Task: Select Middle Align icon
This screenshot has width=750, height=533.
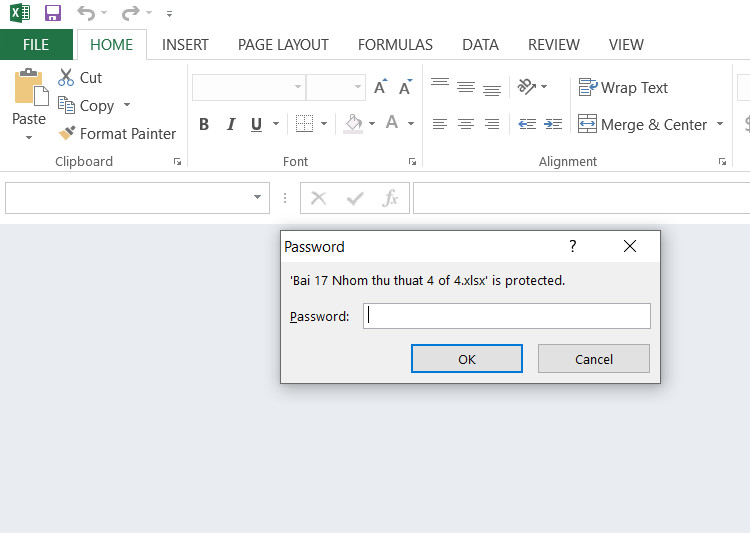Action: [465, 87]
